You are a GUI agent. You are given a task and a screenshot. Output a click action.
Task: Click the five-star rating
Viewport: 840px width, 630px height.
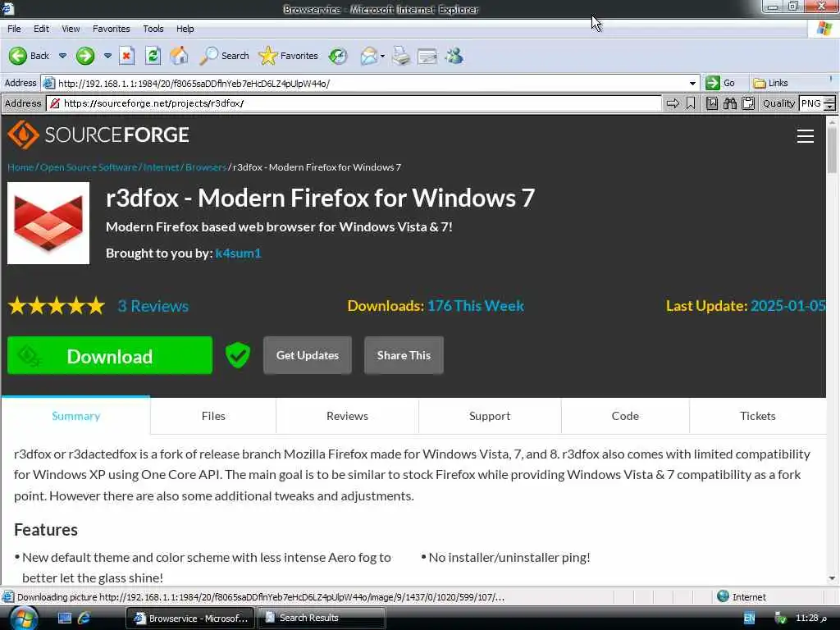57,306
